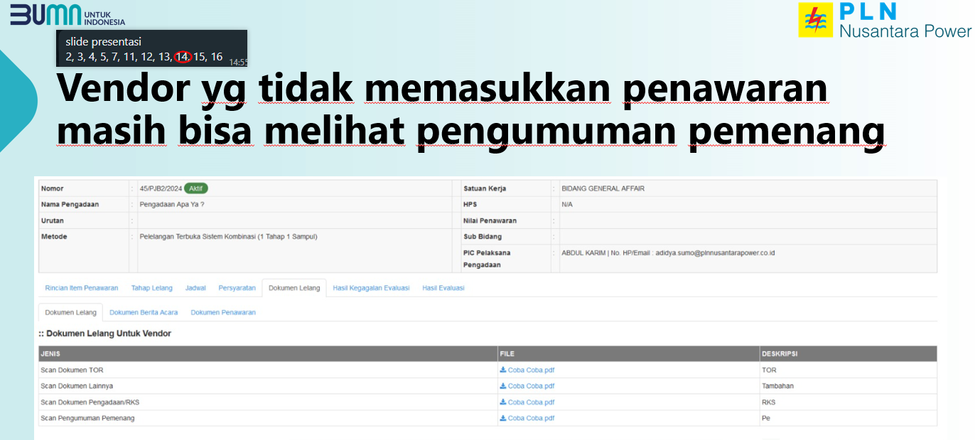Screen dimensions: 980x440
Task: Go to the Persyaratan tab
Action: click(237, 288)
